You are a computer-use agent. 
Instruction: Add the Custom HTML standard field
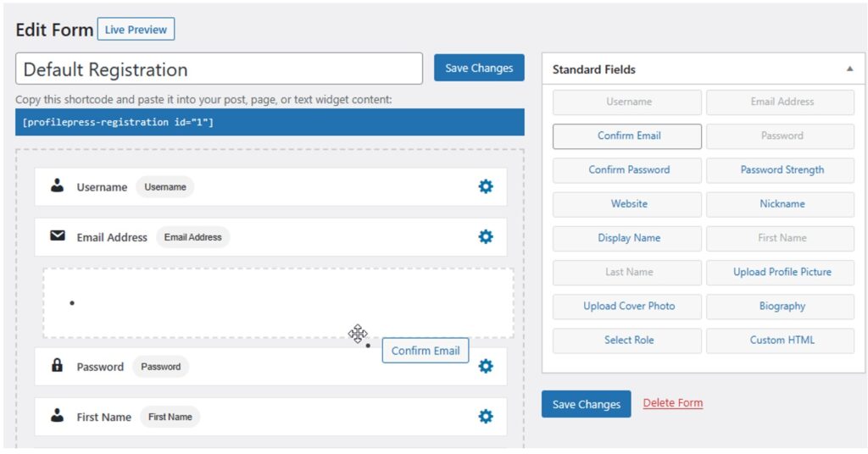click(781, 340)
